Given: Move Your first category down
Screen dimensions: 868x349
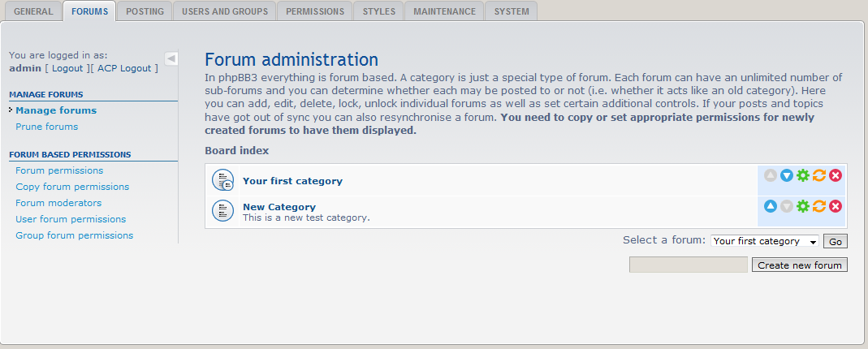Looking at the screenshot, I should tap(787, 176).
